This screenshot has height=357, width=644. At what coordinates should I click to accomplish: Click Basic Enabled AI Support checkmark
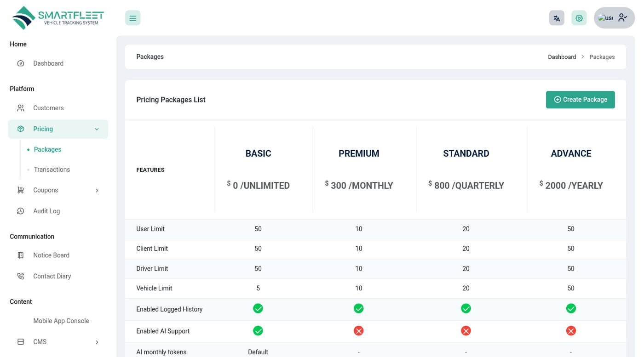258,331
